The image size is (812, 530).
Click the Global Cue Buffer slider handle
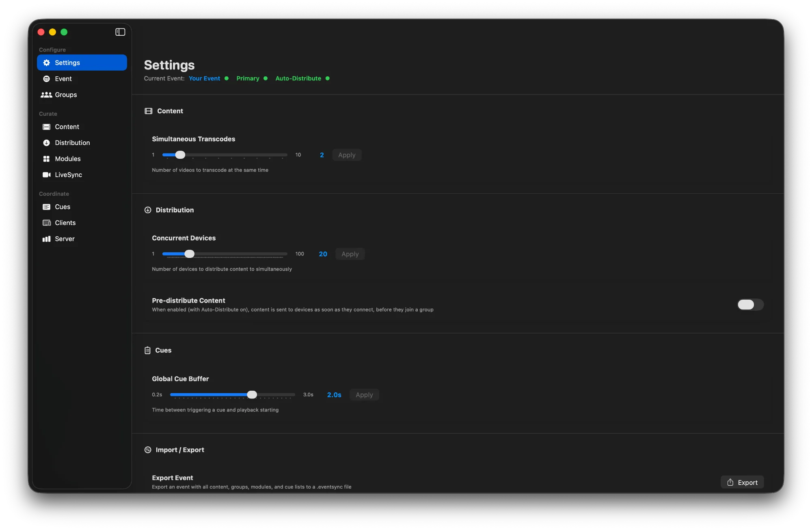point(252,394)
